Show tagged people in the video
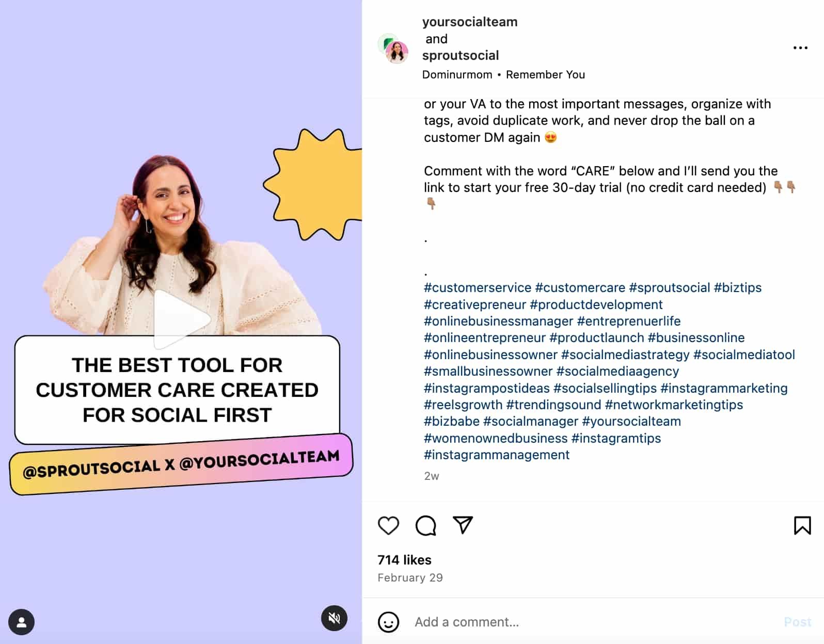This screenshot has height=644, width=824. [21, 622]
